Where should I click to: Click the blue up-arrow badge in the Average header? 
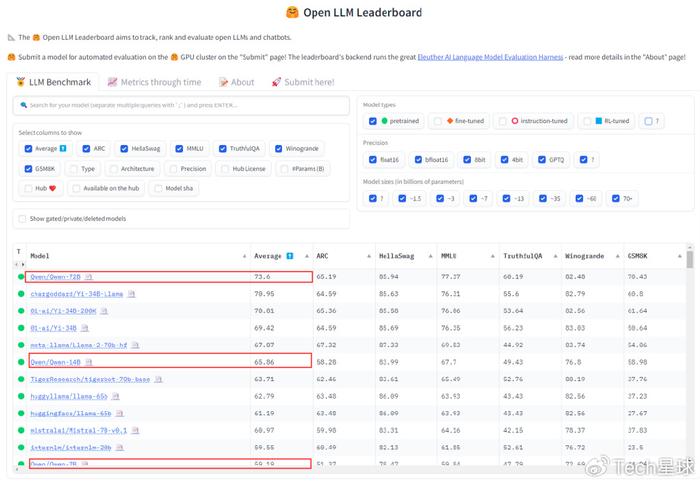coord(290,256)
